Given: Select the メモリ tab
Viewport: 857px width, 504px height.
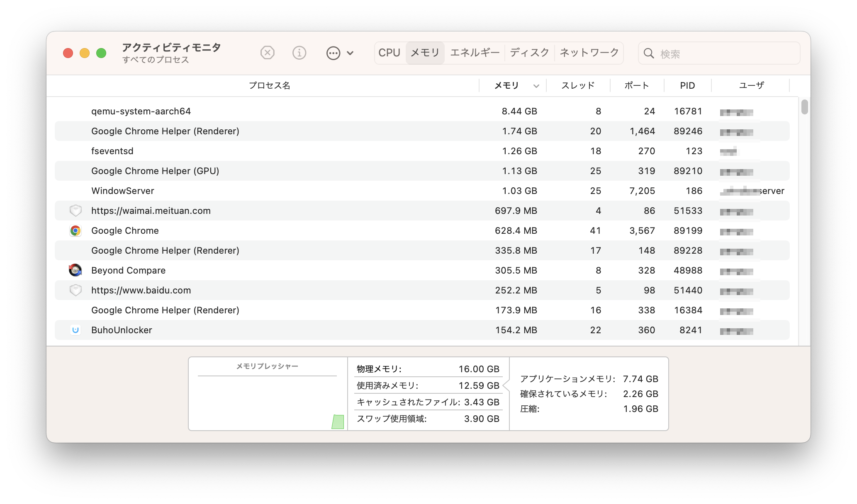Looking at the screenshot, I should click(x=425, y=53).
